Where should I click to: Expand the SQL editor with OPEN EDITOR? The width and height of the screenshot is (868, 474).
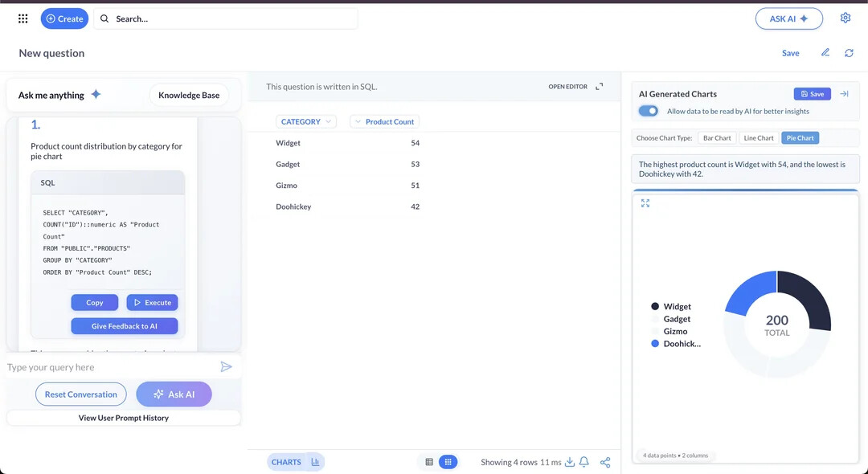coord(575,87)
